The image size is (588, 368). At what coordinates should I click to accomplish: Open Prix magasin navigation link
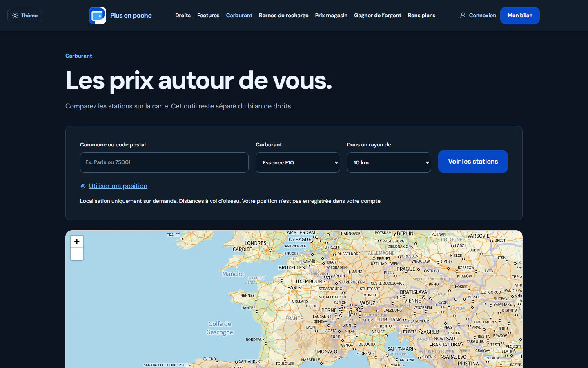coord(331,16)
